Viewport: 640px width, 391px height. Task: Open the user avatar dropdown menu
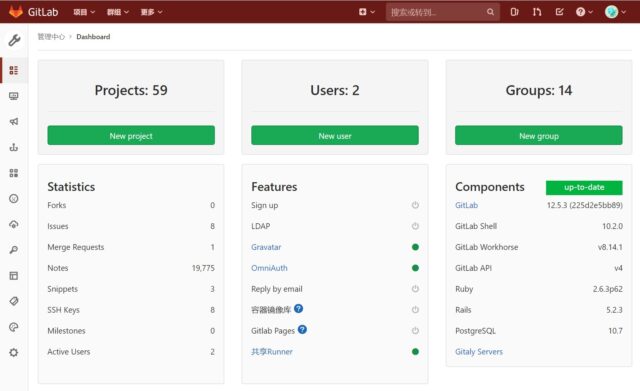[615, 12]
